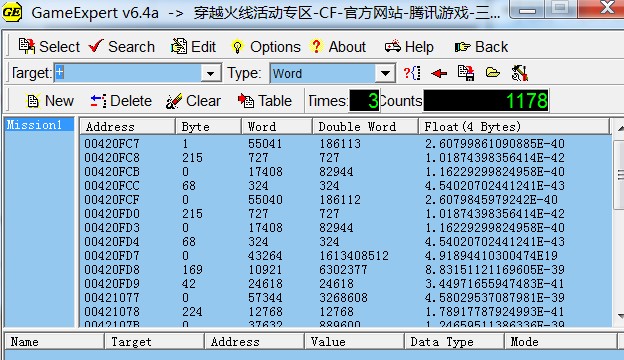Viewport: 624px width, 360px height.
Task: Select address 00420FD4 row
Action: click(345, 242)
